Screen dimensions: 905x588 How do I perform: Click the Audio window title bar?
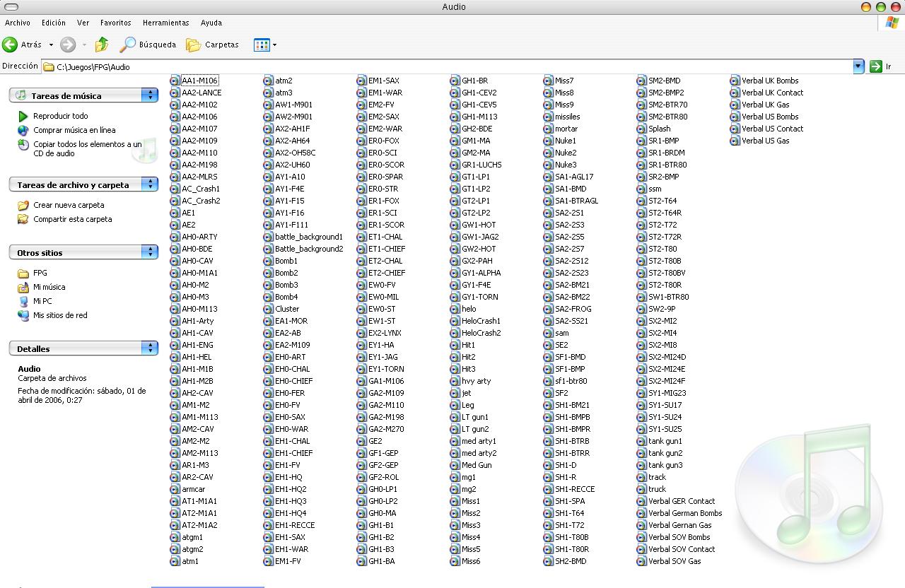coord(454,6)
